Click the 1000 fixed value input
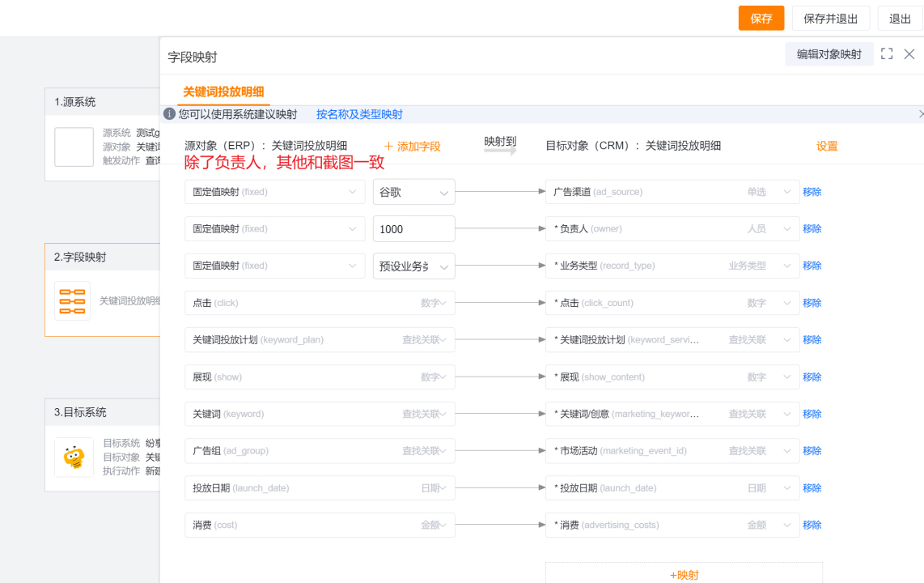924x583 pixels. [x=413, y=228]
